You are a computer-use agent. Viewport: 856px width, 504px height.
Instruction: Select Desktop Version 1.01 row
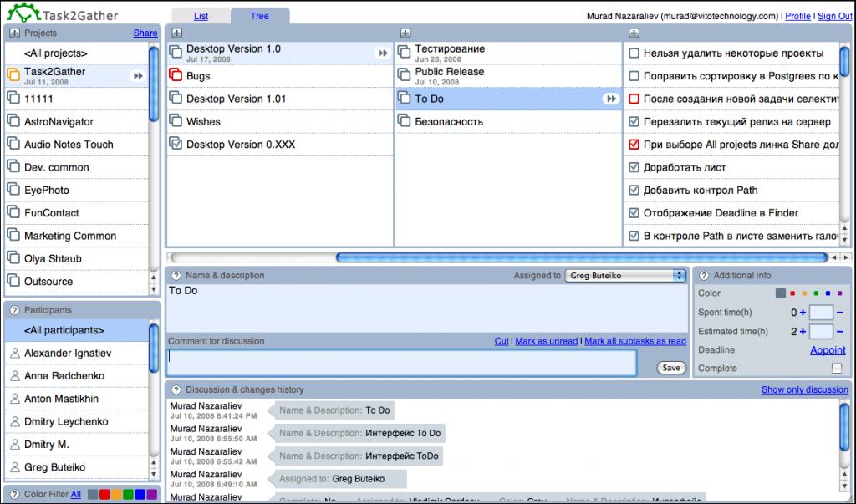[x=279, y=99]
